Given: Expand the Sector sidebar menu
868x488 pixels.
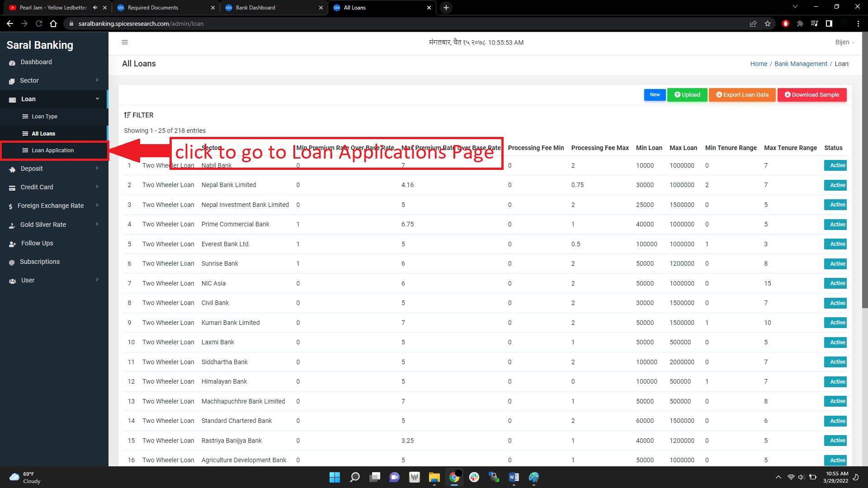Looking at the screenshot, I should click(x=54, y=80).
